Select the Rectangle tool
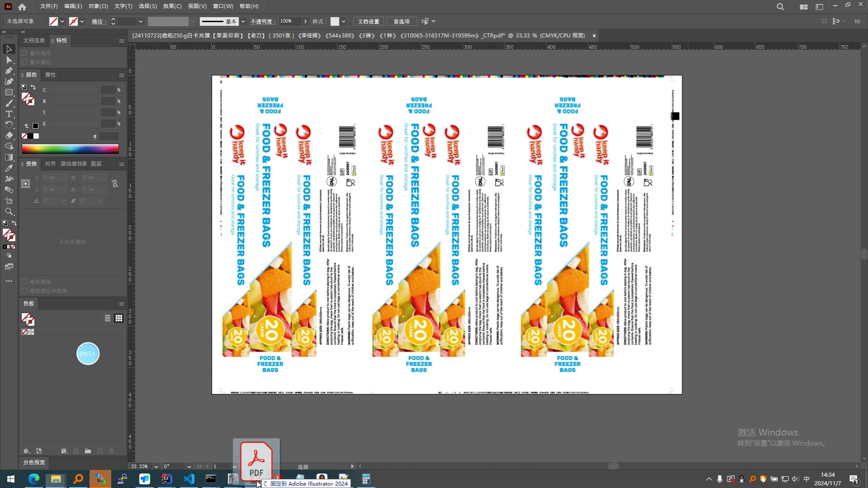The width and height of the screenshot is (868, 488). (x=9, y=92)
